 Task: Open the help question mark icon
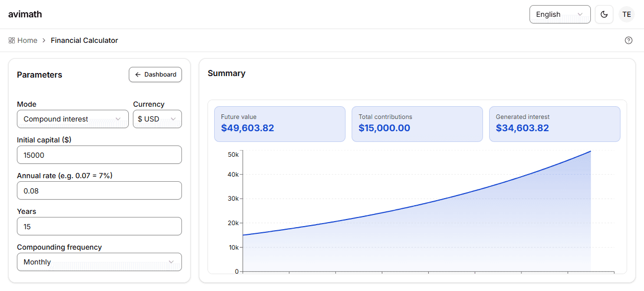629,40
